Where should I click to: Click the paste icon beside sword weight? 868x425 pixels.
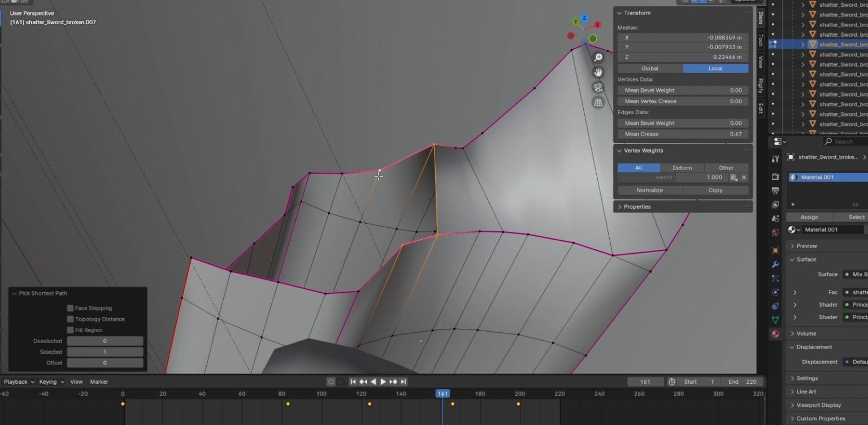pyautogui.click(x=734, y=177)
